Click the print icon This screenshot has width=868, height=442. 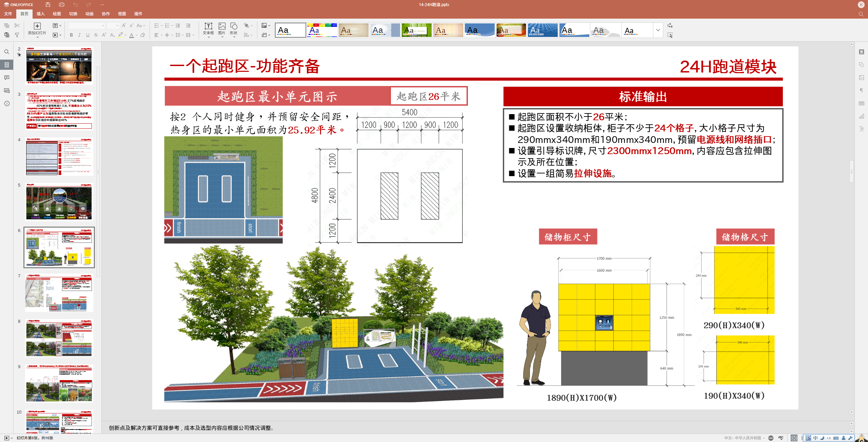(61, 5)
